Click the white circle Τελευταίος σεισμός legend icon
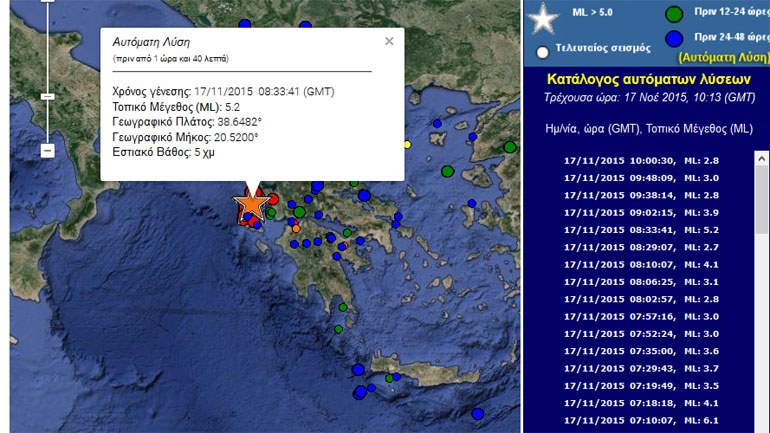Viewport: 770px width, 433px height. tap(542, 50)
